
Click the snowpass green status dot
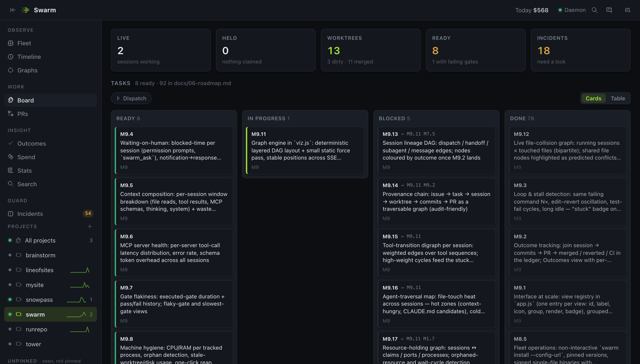10,299
